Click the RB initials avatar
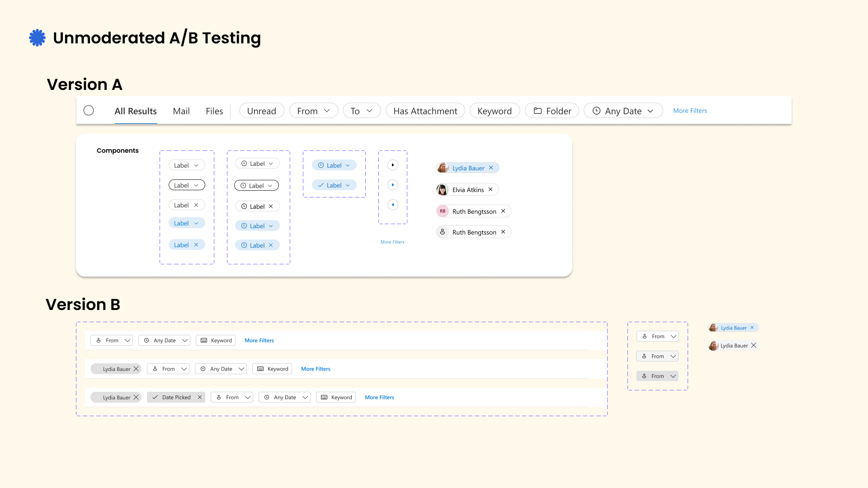Screen dimensions: 868x488 pos(443,211)
